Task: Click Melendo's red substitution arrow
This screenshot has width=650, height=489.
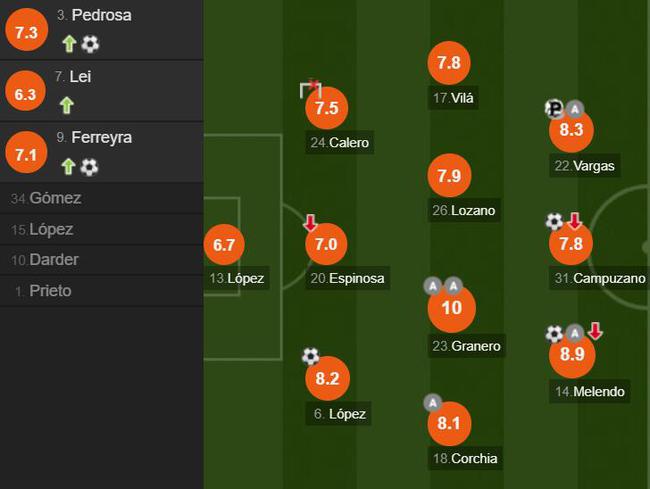Action: click(595, 331)
